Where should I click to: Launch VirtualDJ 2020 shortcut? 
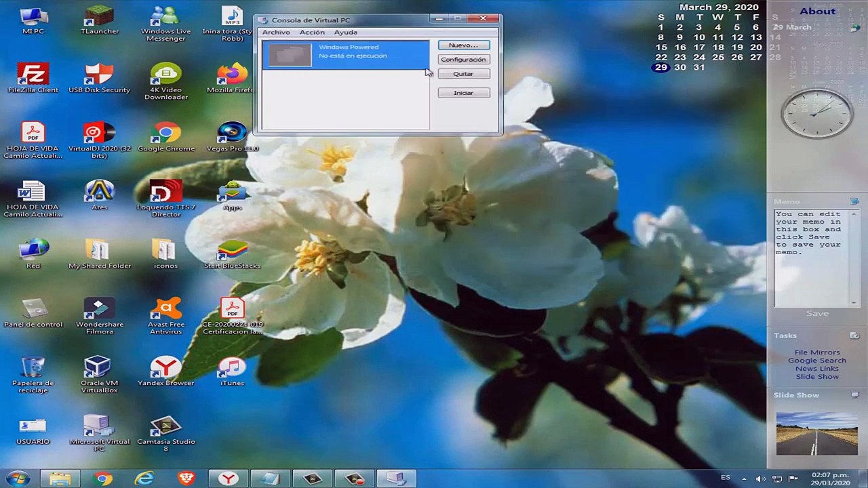99,141
